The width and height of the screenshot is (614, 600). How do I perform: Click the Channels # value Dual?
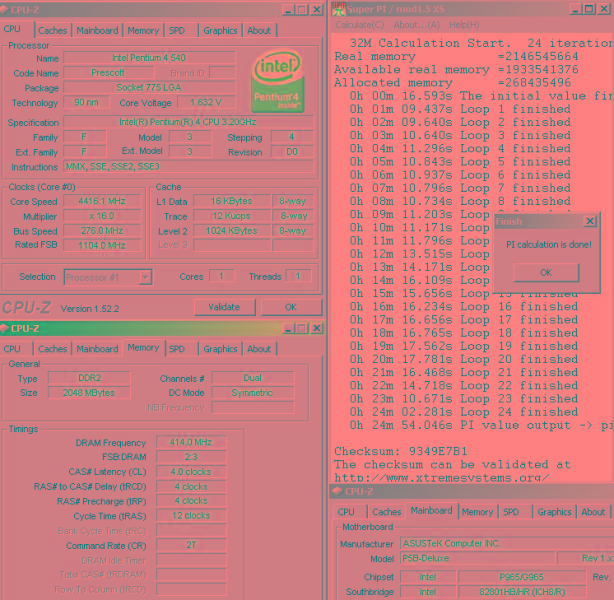(x=253, y=378)
